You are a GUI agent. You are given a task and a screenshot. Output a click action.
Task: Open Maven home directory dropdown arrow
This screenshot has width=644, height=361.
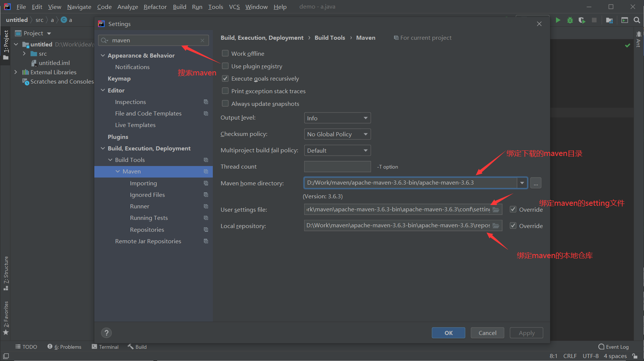click(x=522, y=183)
